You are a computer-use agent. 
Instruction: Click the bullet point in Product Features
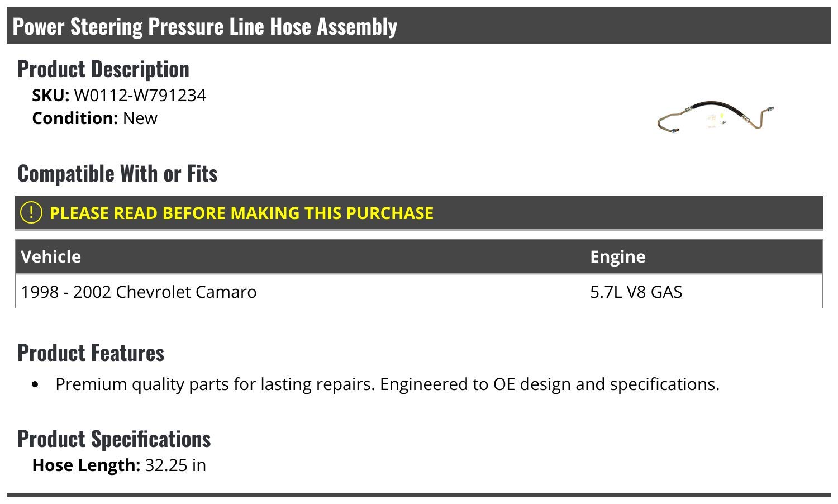[x=36, y=384]
